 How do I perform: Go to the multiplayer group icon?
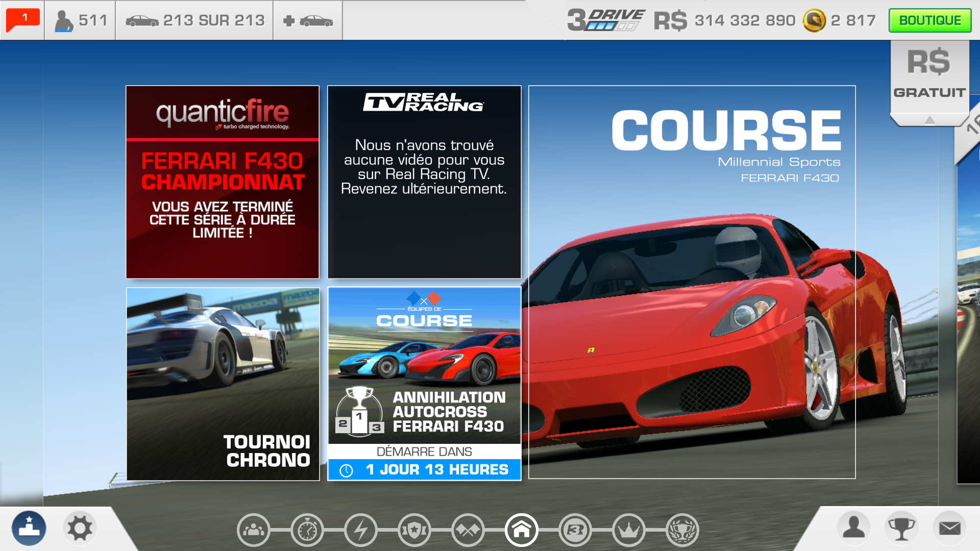pyautogui.click(x=254, y=530)
